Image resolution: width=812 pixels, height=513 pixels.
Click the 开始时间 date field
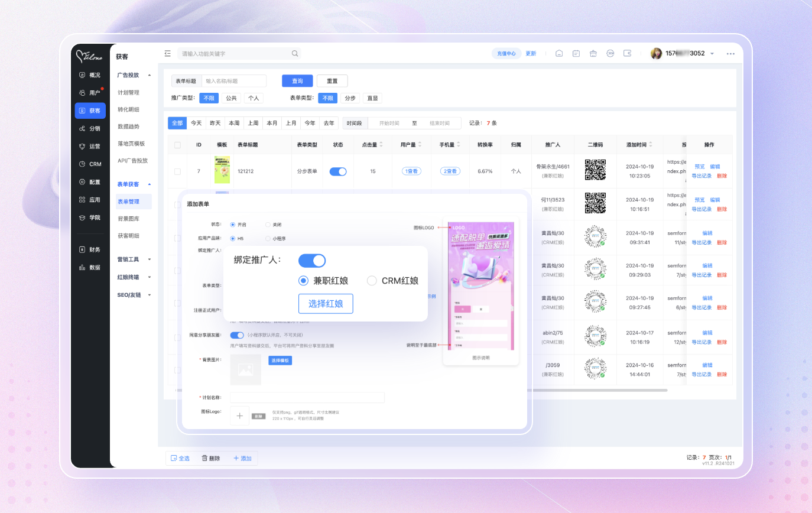click(389, 123)
